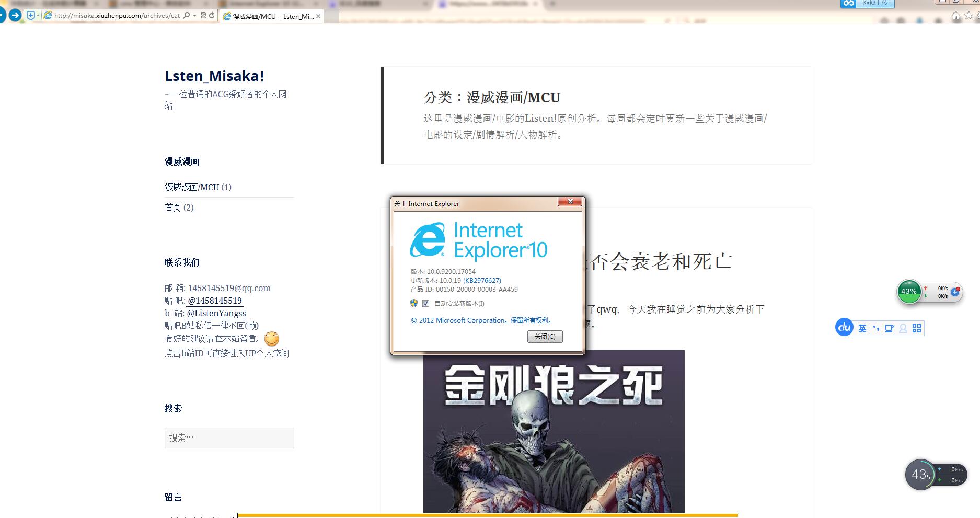Image resolution: width=980 pixels, height=518 pixels.
Task: Click the refresh page icon
Action: pyautogui.click(x=212, y=16)
